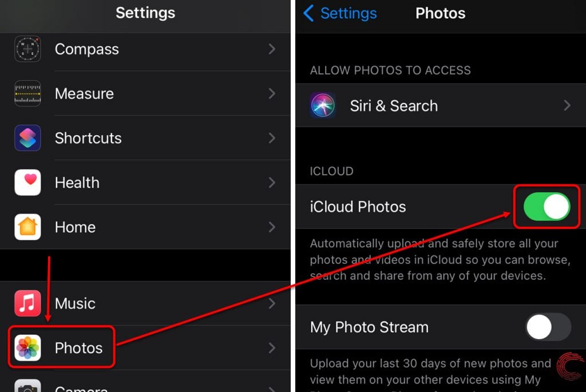This screenshot has height=392, width=586.
Task: Tap the Shortcuts app icon
Action: coord(27,138)
